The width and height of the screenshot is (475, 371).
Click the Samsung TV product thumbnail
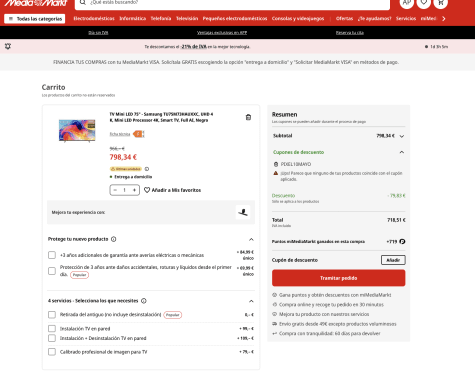(77, 131)
